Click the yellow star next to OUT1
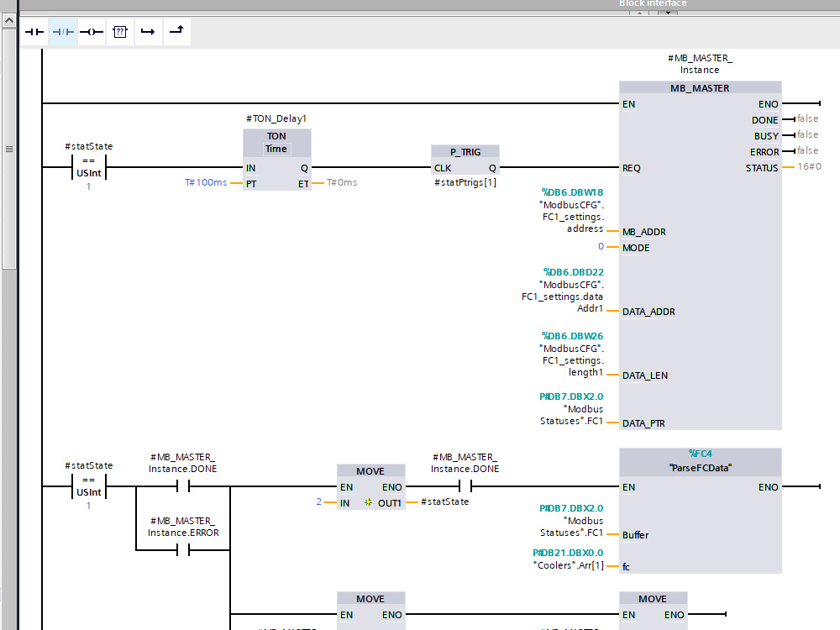 (367, 501)
